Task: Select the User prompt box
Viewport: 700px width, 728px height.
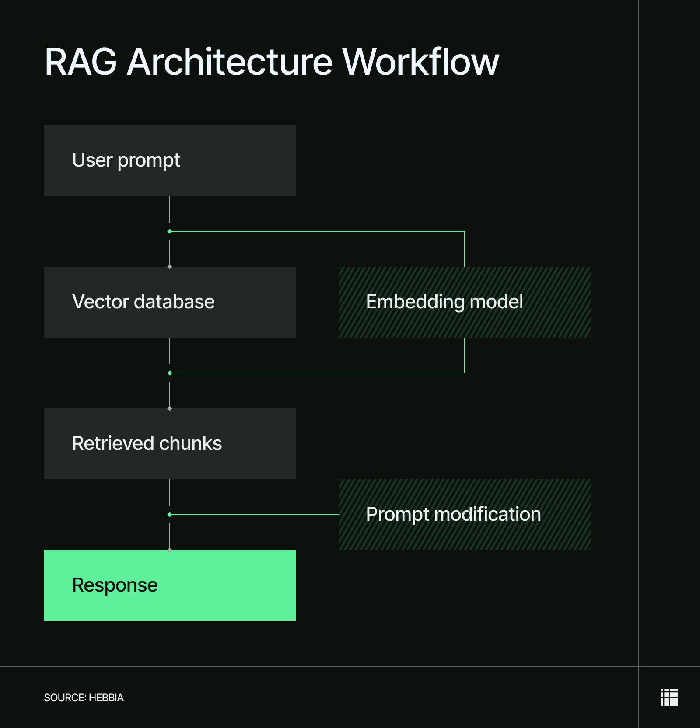Action: [x=170, y=160]
